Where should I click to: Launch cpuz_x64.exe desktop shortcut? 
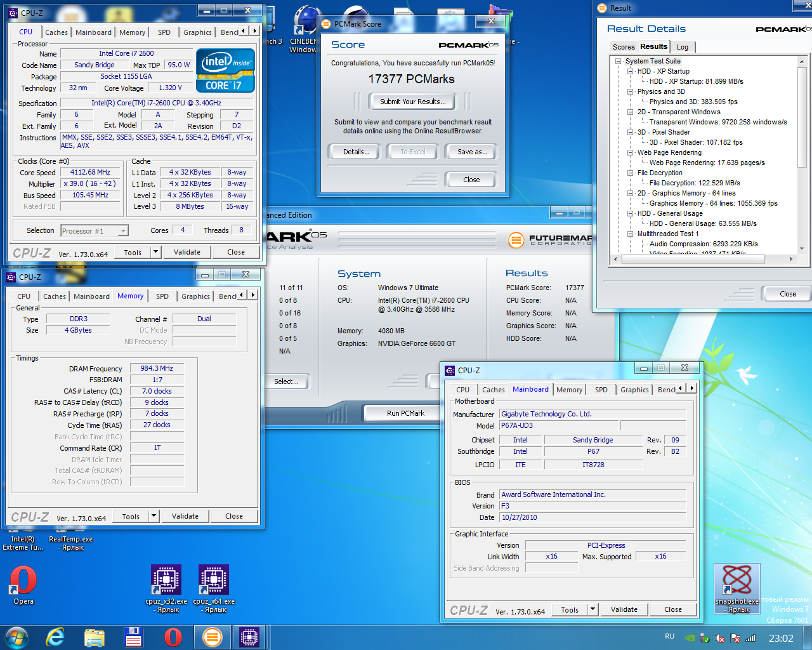[214, 588]
